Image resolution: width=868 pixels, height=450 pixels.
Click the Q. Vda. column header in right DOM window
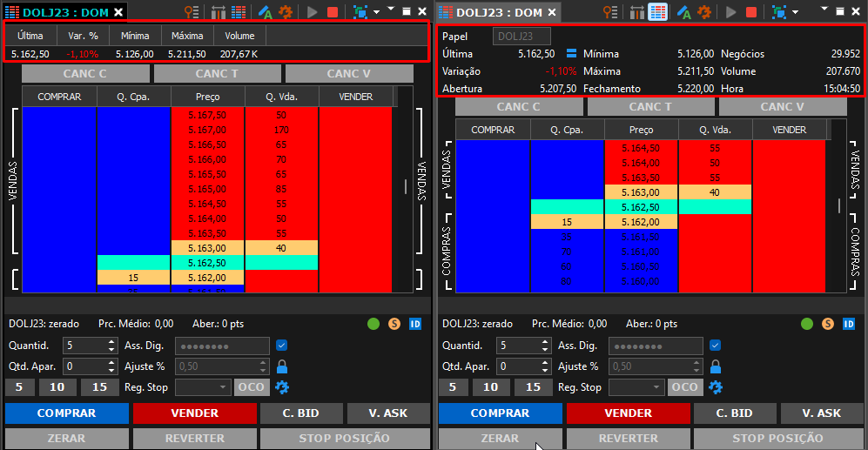pos(716,130)
